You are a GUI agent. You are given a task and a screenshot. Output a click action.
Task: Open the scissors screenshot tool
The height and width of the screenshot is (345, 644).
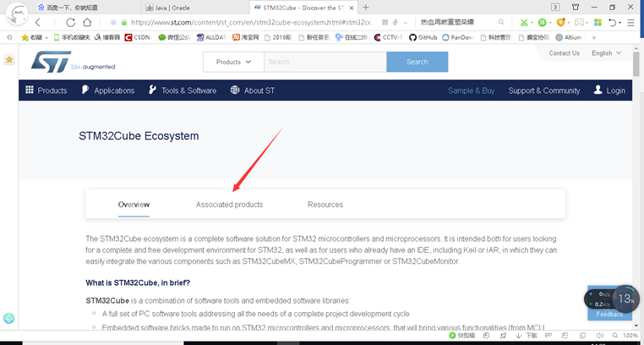524,22
